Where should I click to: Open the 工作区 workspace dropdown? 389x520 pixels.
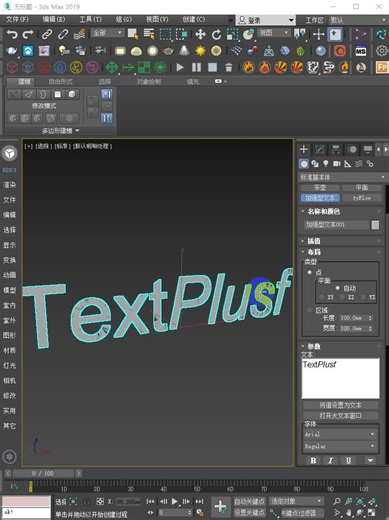point(358,20)
